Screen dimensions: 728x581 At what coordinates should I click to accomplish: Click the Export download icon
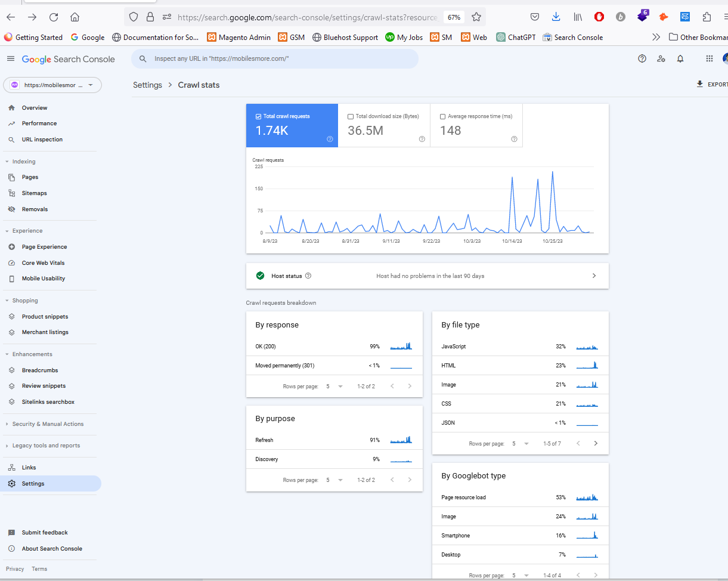pos(699,84)
